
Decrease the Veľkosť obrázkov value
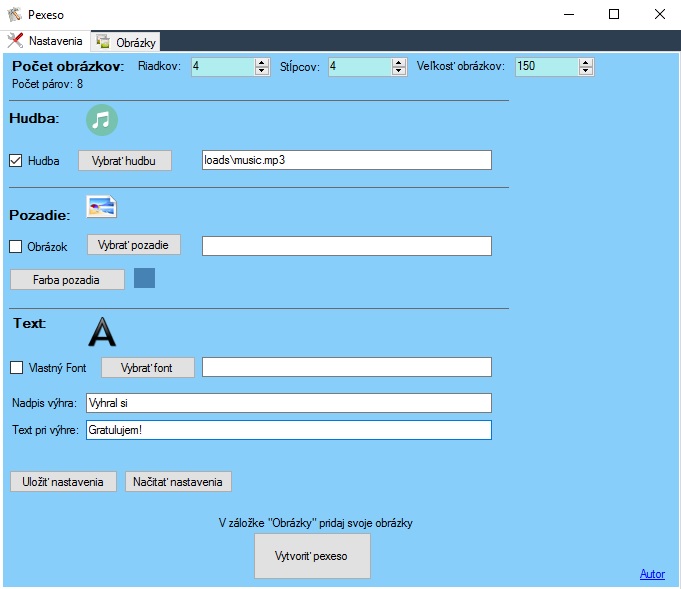coord(585,71)
